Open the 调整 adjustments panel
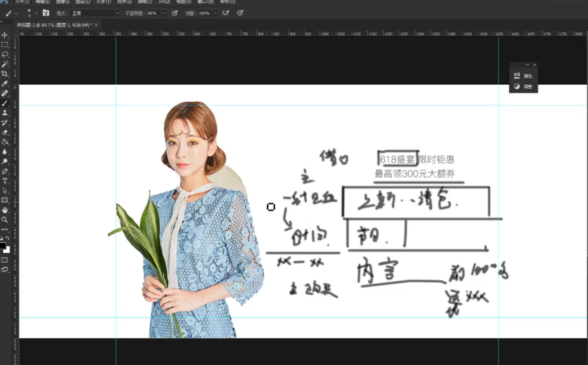Image resolution: width=588 pixels, height=365 pixels. pyautogui.click(x=523, y=87)
